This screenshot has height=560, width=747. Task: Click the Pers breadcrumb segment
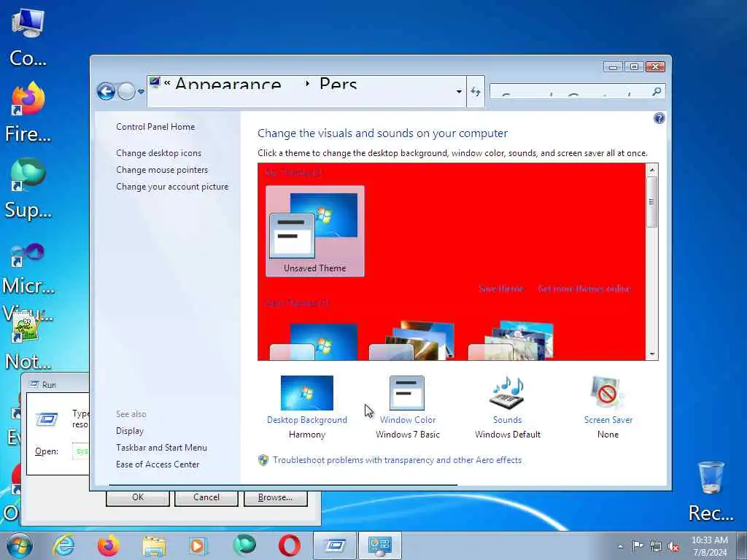(338, 85)
